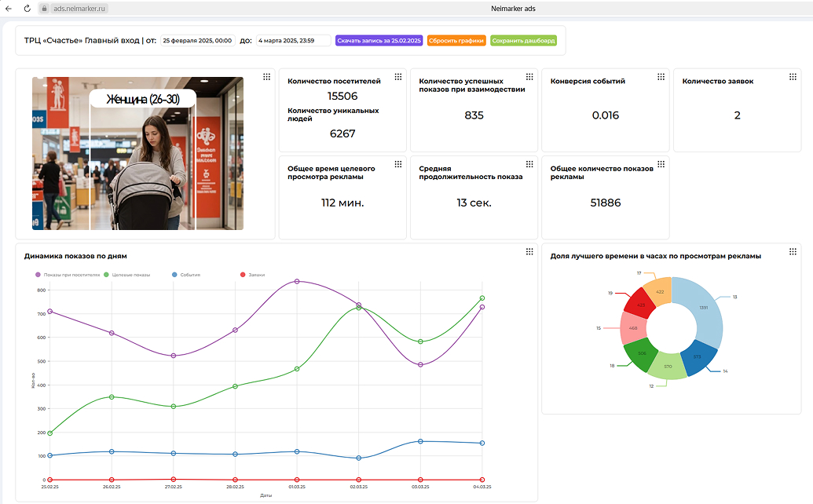Click the orange donut segment labeled 422
This screenshot has width=813, height=504.
coord(658,291)
